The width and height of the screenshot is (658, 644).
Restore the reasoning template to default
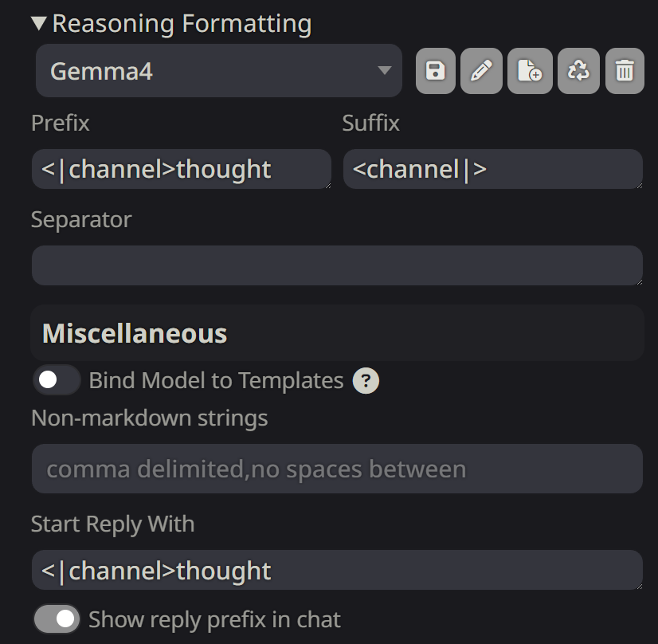pos(578,72)
